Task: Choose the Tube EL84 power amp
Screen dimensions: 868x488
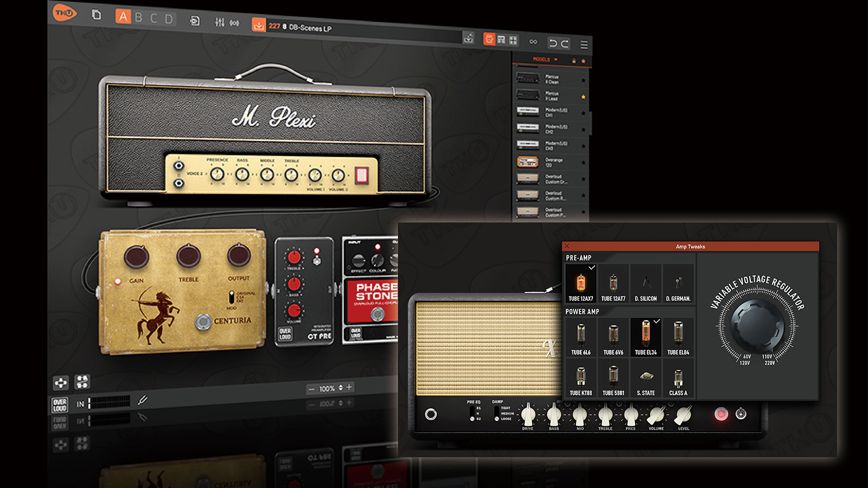Action: coord(678,337)
